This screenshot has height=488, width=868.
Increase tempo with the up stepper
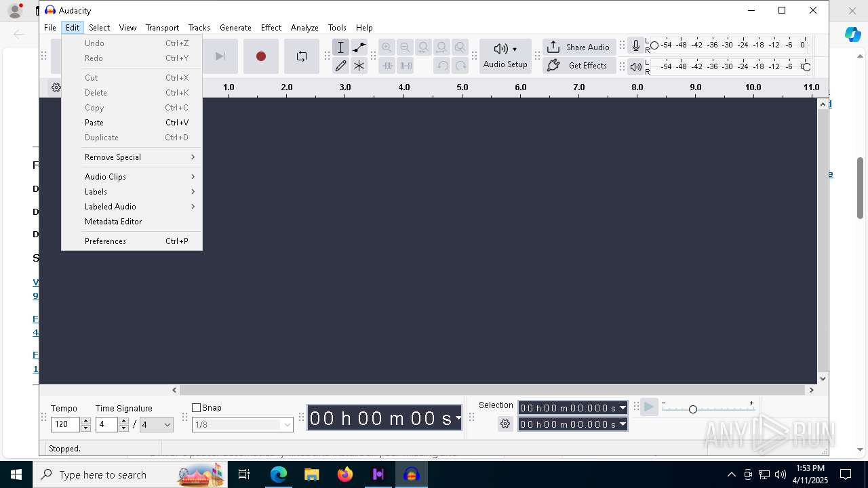(85, 422)
